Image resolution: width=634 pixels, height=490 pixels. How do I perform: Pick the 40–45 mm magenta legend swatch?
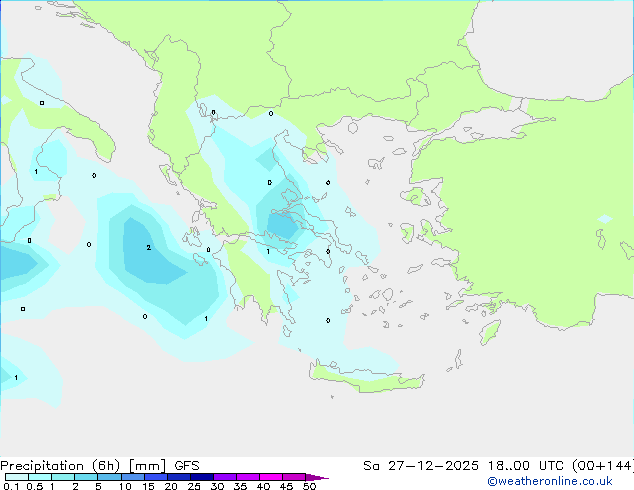(271, 477)
